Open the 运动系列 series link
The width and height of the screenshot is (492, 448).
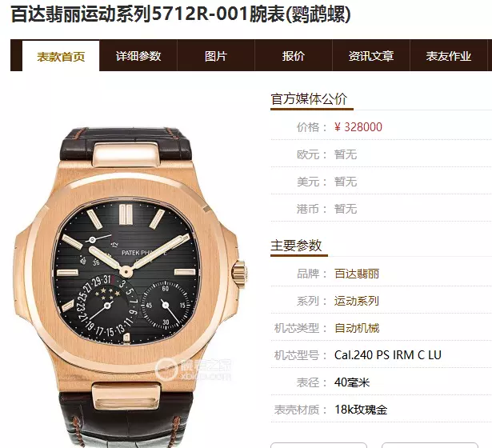point(357,301)
